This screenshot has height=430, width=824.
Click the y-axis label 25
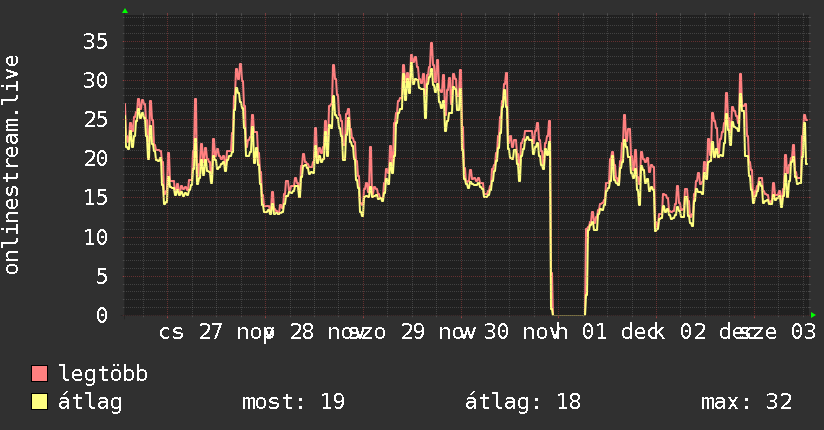point(95,120)
